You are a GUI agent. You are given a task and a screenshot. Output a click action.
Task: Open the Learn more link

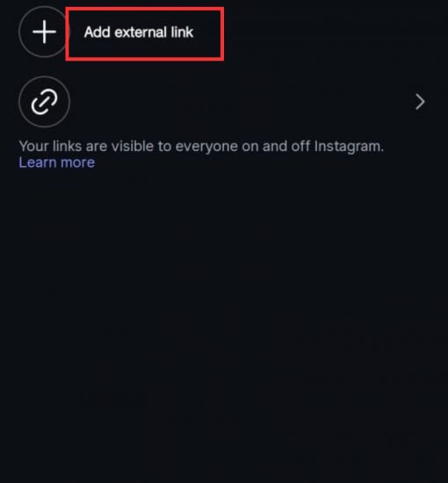(x=57, y=162)
